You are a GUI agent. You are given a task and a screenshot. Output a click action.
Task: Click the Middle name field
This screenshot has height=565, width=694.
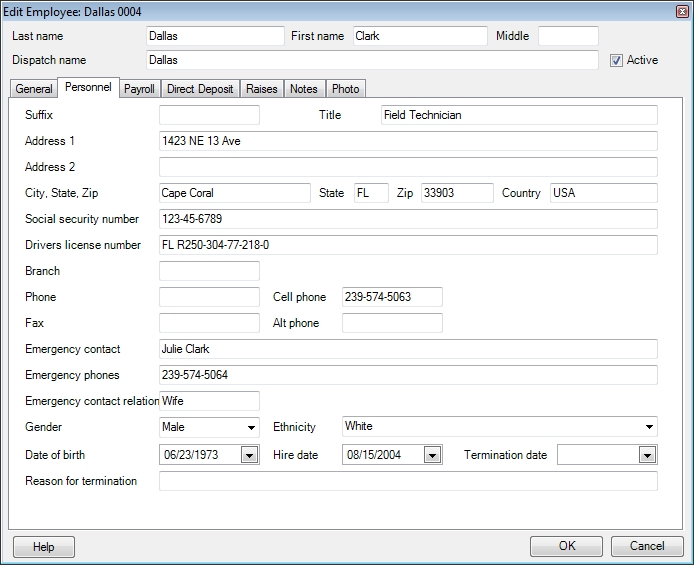568,36
